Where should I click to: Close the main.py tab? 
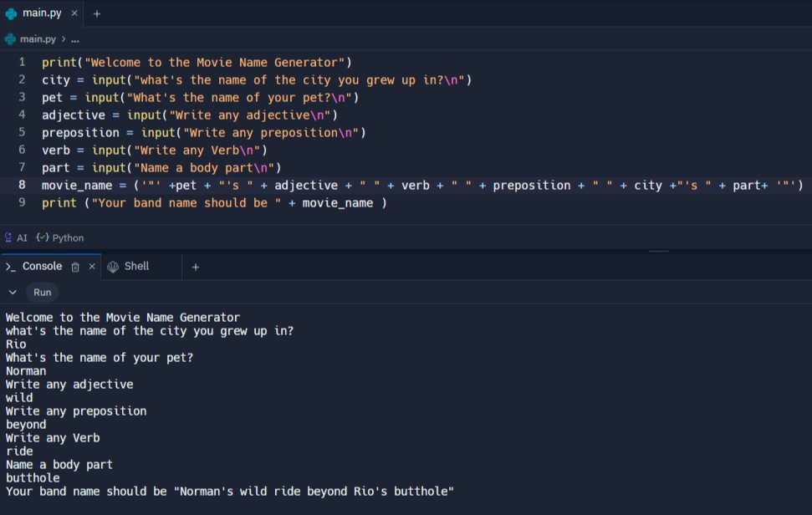click(74, 13)
